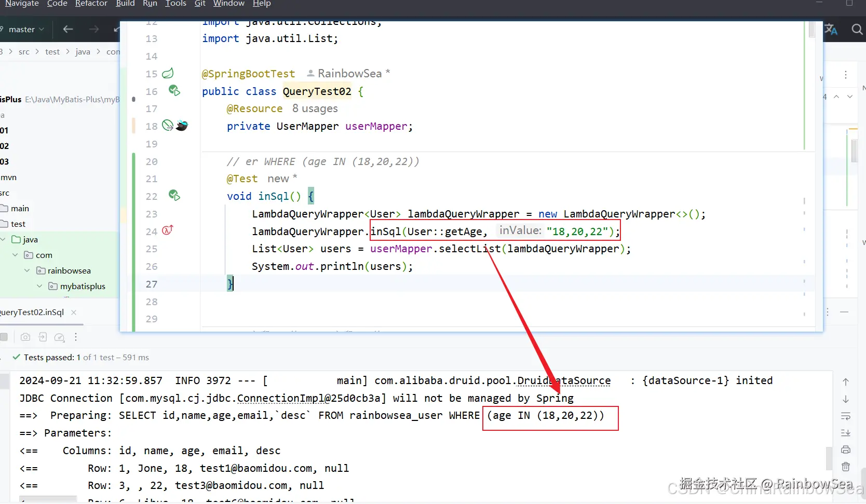Click the MyBatis bird gutter icon on line 18
866x504 pixels.
coord(182,125)
